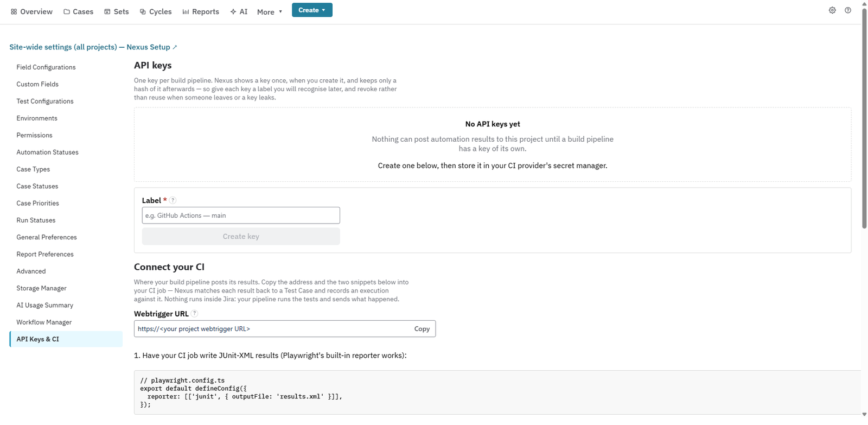The width and height of the screenshot is (868, 425).
Task: Open the help question mark icon
Action: [x=848, y=10]
